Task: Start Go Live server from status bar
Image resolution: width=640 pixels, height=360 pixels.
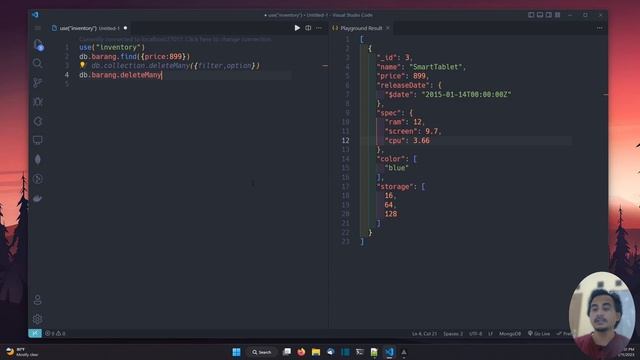Action: 539,333
